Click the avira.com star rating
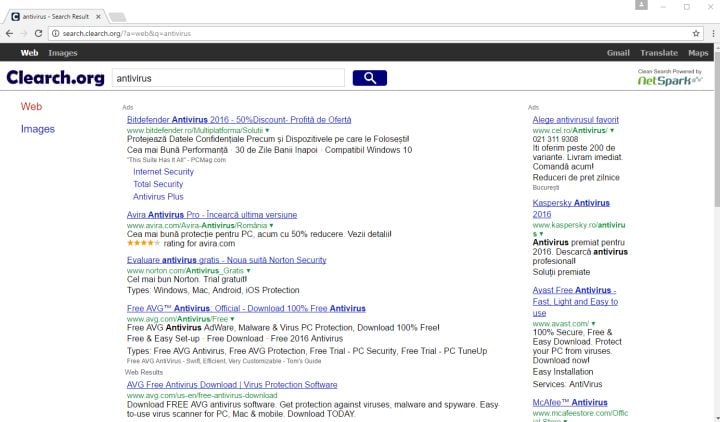 (144, 243)
